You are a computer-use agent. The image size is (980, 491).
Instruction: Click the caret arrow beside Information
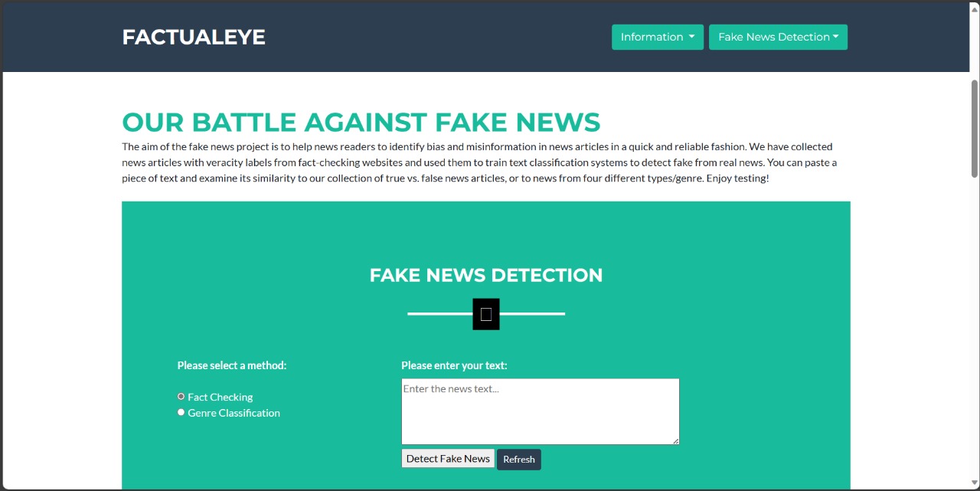point(691,37)
